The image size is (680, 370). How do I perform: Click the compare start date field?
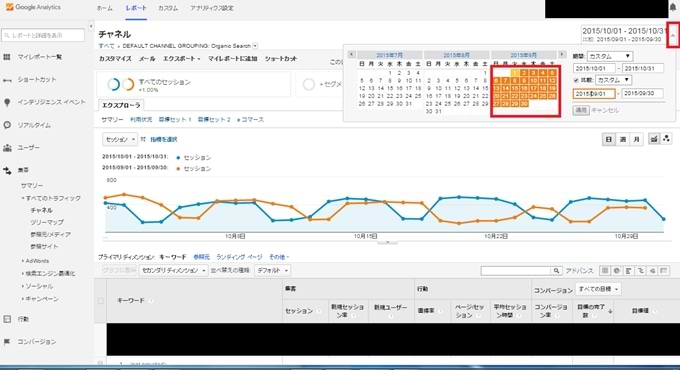tap(594, 94)
